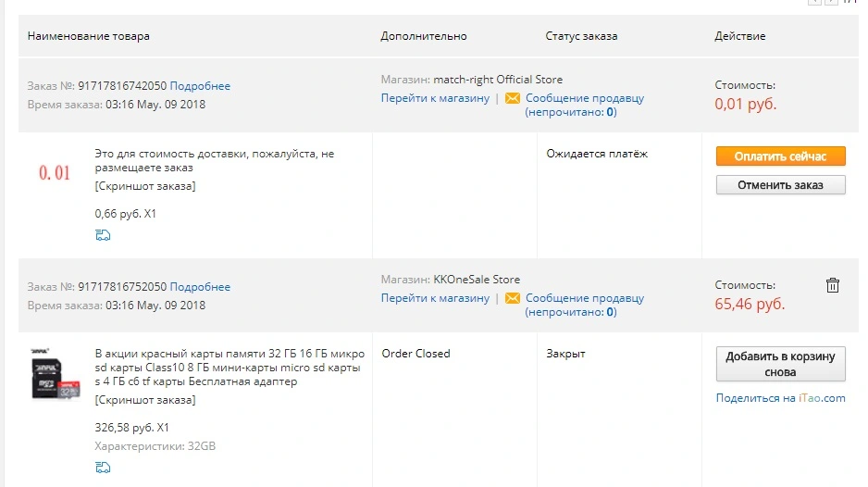Click delivery truck icon under 32GB memory card
Screen dimensions: 868x487
click(x=103, y=467)
